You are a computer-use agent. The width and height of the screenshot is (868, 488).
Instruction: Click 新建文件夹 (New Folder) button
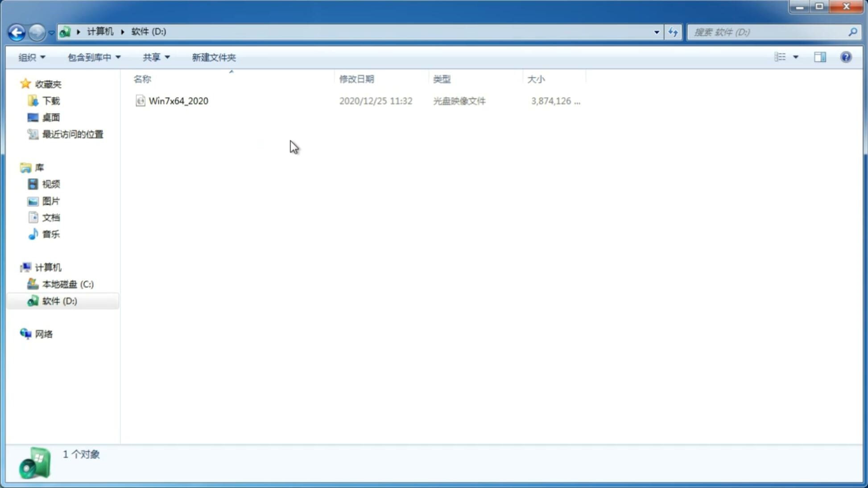click(213, 57)
